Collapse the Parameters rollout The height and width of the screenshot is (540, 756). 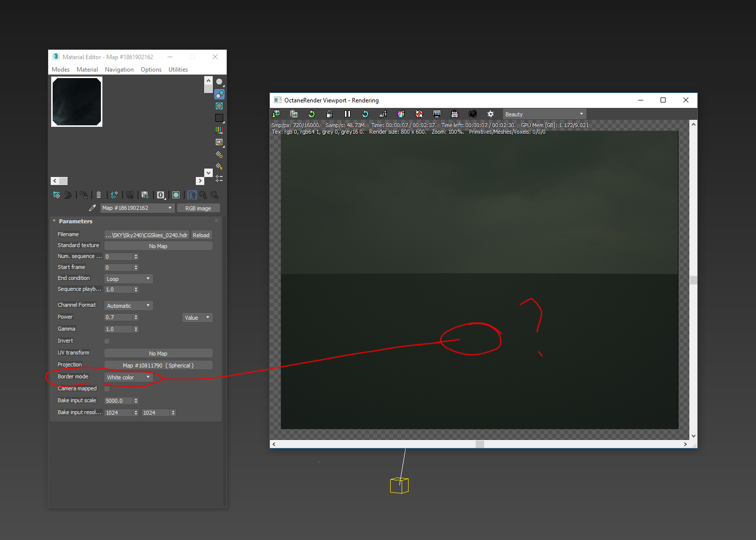(54, 221)
